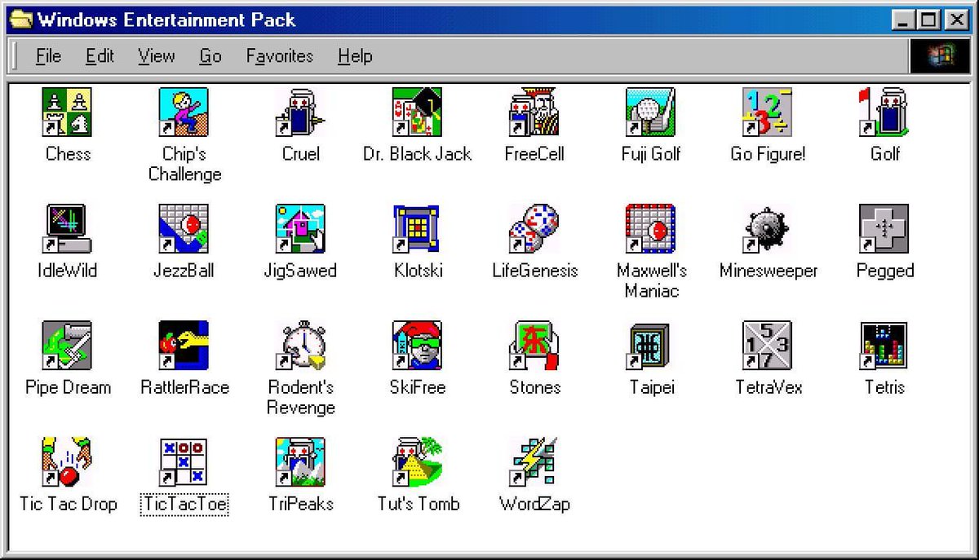Select the Klotski icon
The image size is (979, 560).
pyautogui.click(x=418, y=229)
